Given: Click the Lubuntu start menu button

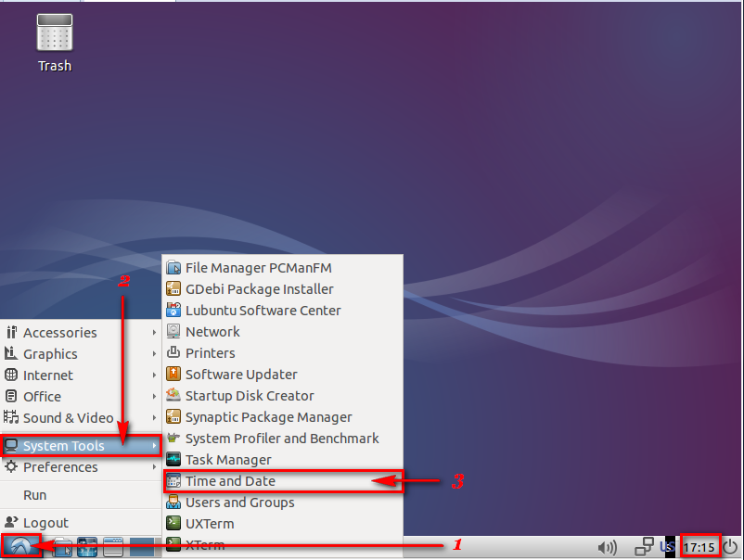Looking at the screenshot, I should tap(21, 547).
